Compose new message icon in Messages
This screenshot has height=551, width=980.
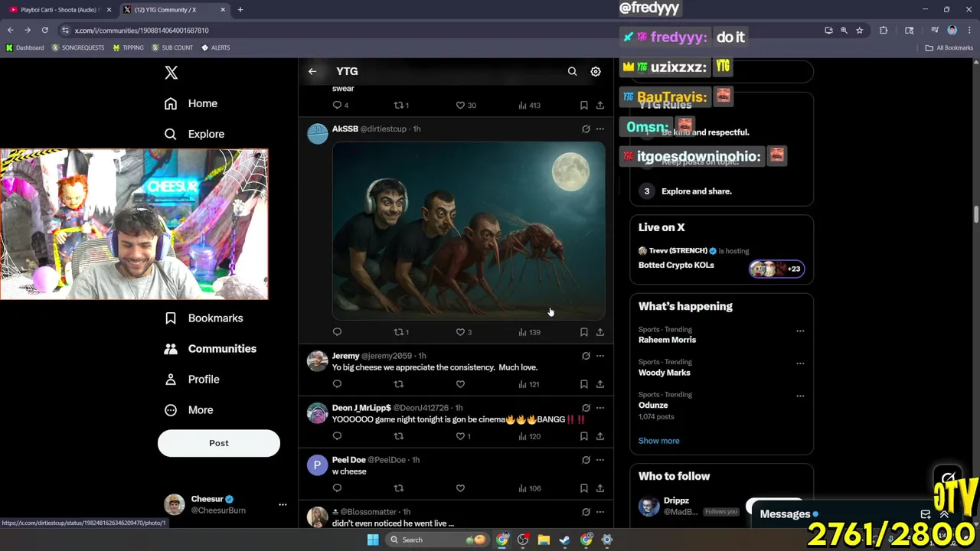926,514
